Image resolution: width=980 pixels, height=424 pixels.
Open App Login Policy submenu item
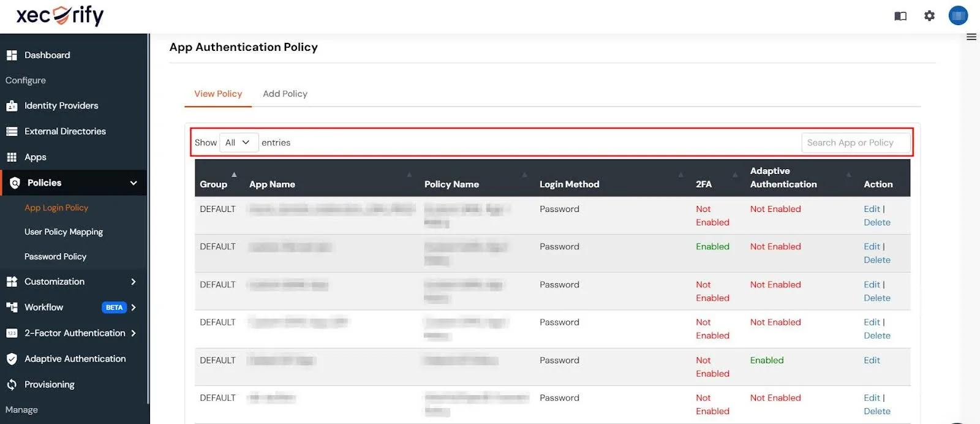(x=56, y=208)
